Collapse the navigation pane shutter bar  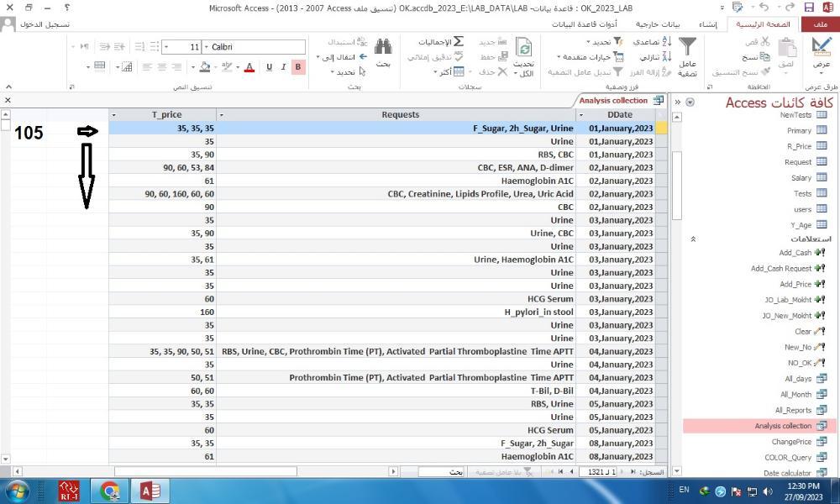(x=678, y=102)
